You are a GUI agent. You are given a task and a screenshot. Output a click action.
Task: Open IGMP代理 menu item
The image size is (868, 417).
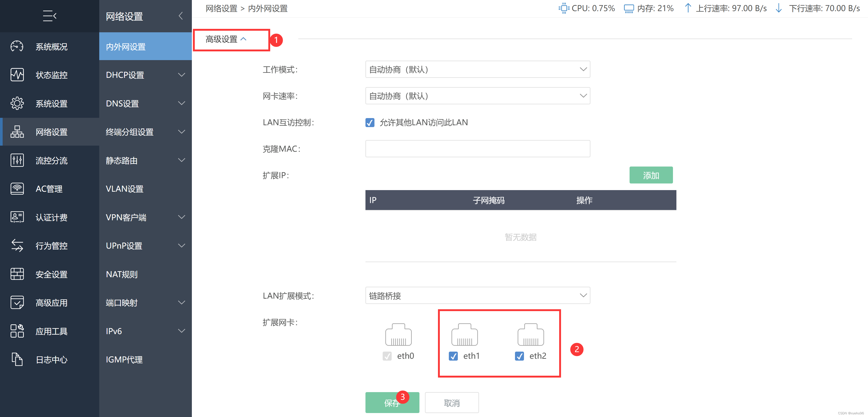coord(145,359)
